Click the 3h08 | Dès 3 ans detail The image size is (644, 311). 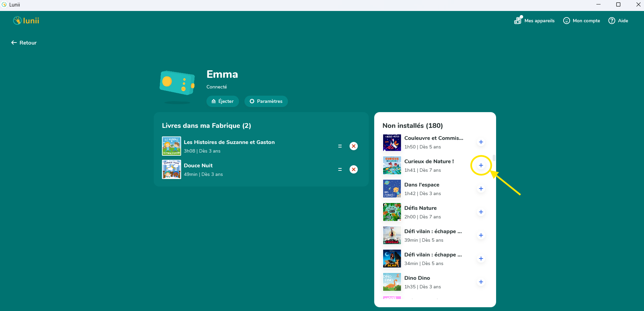tap(202, 151)
